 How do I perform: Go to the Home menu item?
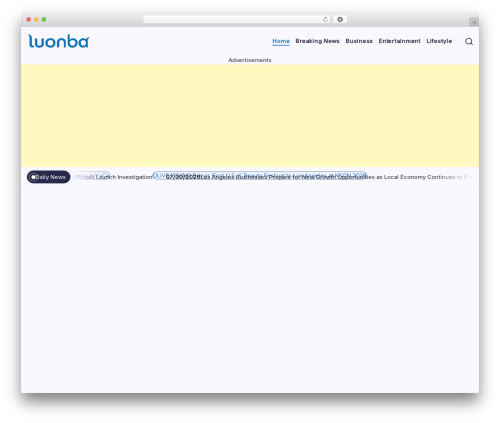[x=281, y=41]
